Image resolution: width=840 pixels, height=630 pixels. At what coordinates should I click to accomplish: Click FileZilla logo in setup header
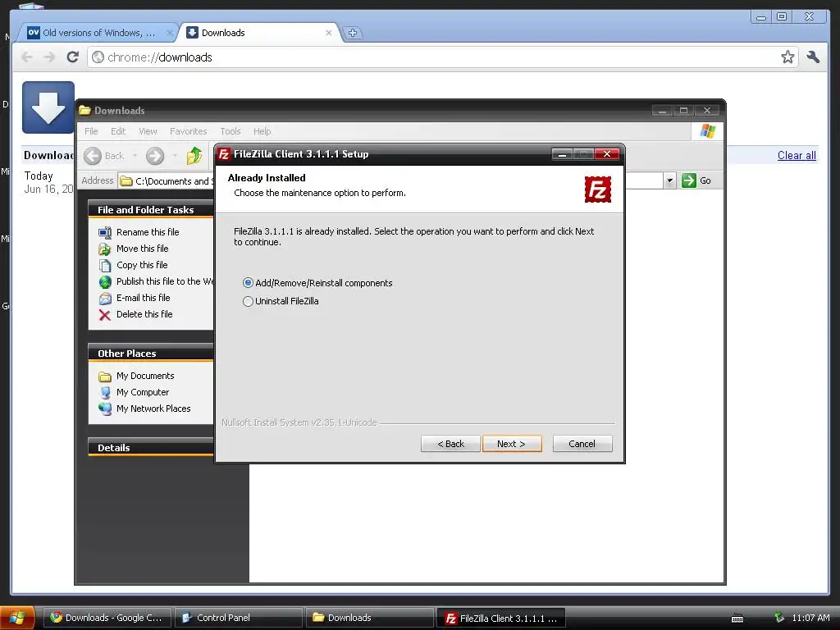coord(598,189)
